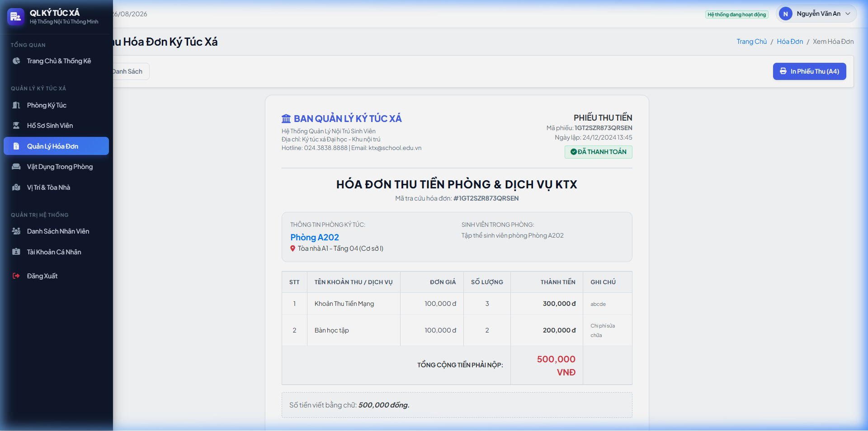Screen dimensions: 868x431
Task: Click the red location pin beside Tòa nhà A1
Action: (x=293, y=248)
